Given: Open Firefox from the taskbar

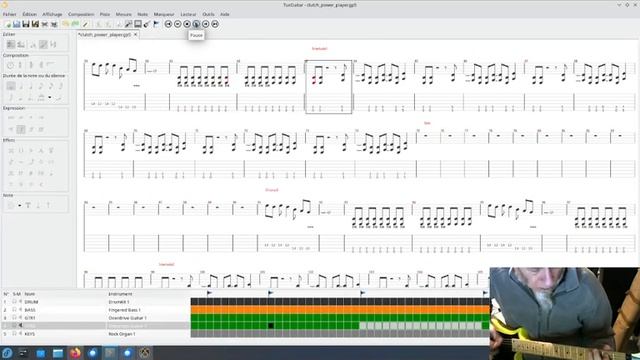Looking at the screenshot, I should click(x=75, y=353).
